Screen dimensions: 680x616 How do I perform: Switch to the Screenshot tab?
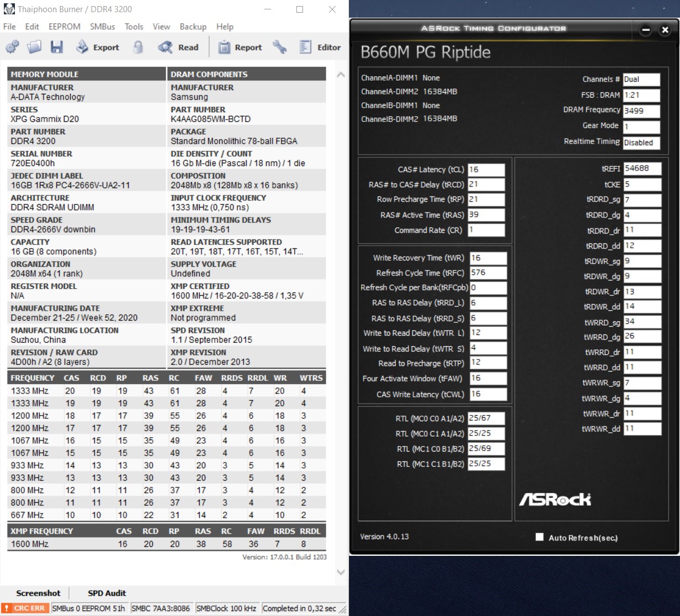click(38, 593)
